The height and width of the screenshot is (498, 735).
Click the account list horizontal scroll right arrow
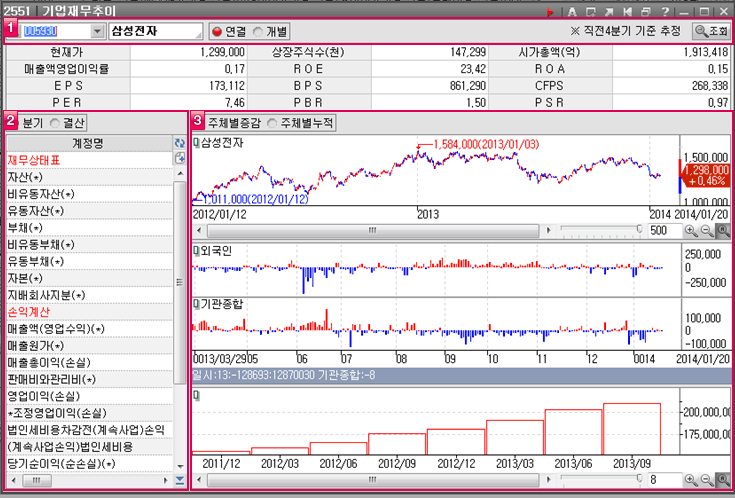[165, 481]
